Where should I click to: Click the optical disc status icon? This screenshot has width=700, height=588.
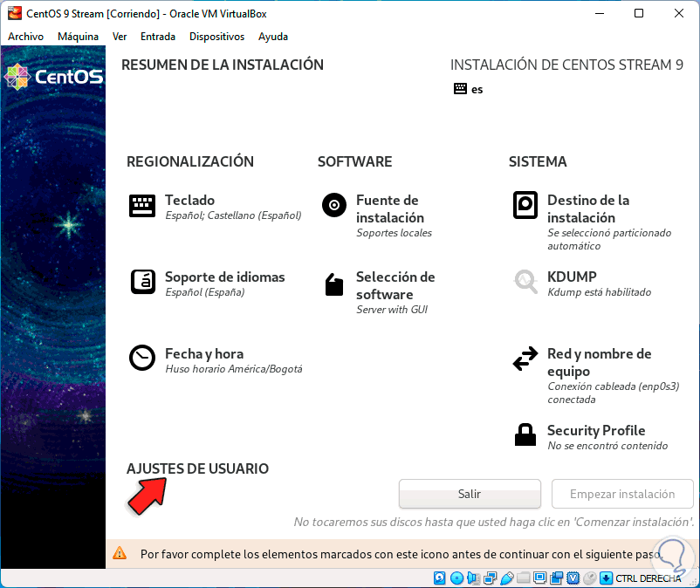pos(456,578)
